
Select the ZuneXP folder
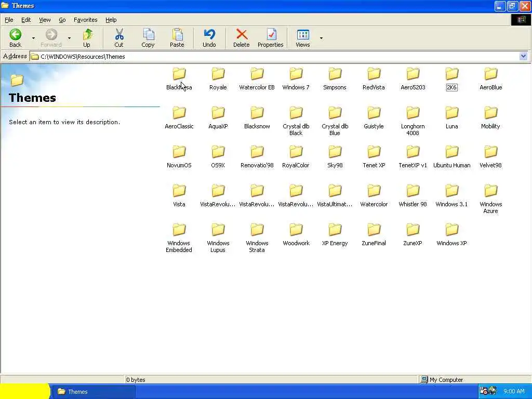(x=413, y=235)
